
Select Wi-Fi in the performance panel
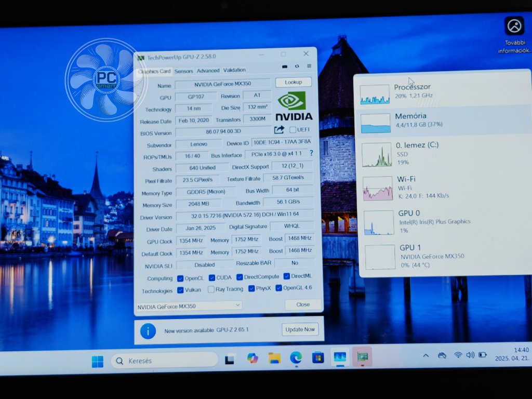[445, 187]
